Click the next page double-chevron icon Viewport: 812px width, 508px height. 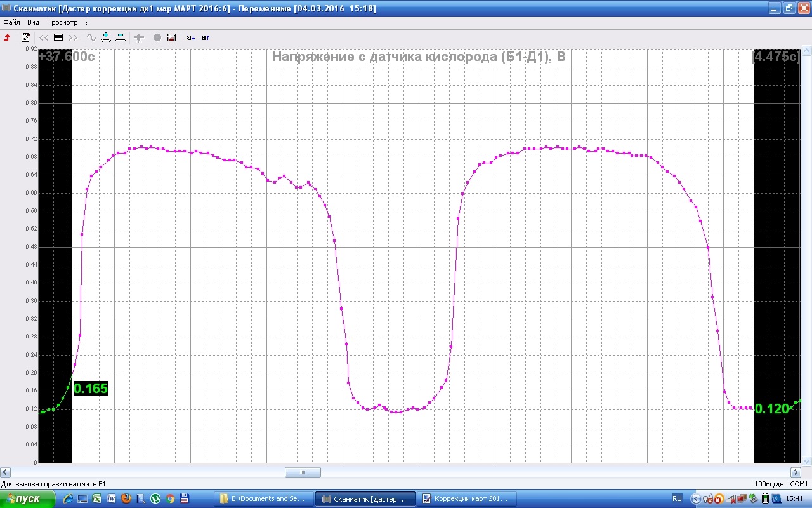point(73,37)
